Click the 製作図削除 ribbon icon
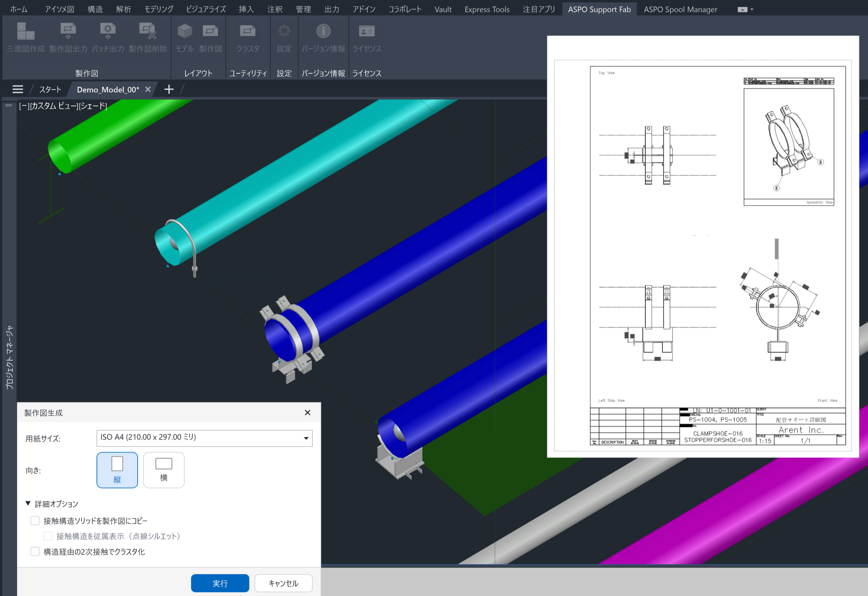868x596 pixels. click(148, 32)
